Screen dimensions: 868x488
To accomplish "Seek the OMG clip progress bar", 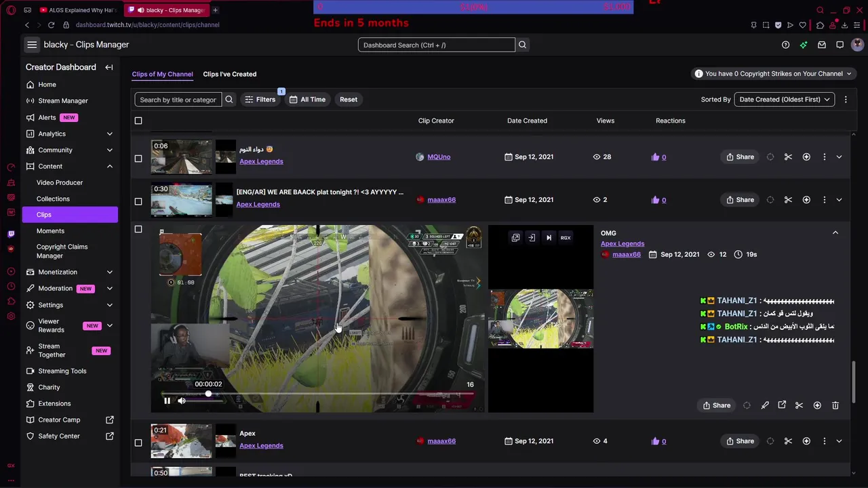I will pos(317,394).
